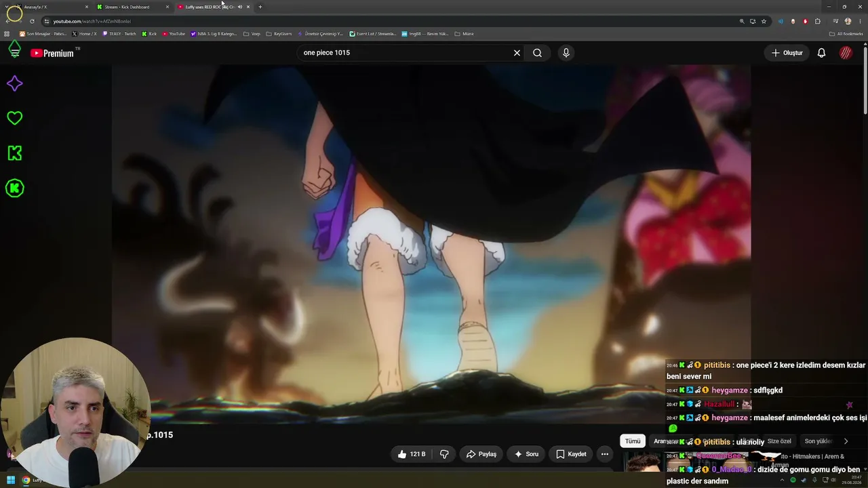This screenshot has width=868, height=488.
Task: Open the NBA 3. Lig bookmark
Action: (214, 34)
